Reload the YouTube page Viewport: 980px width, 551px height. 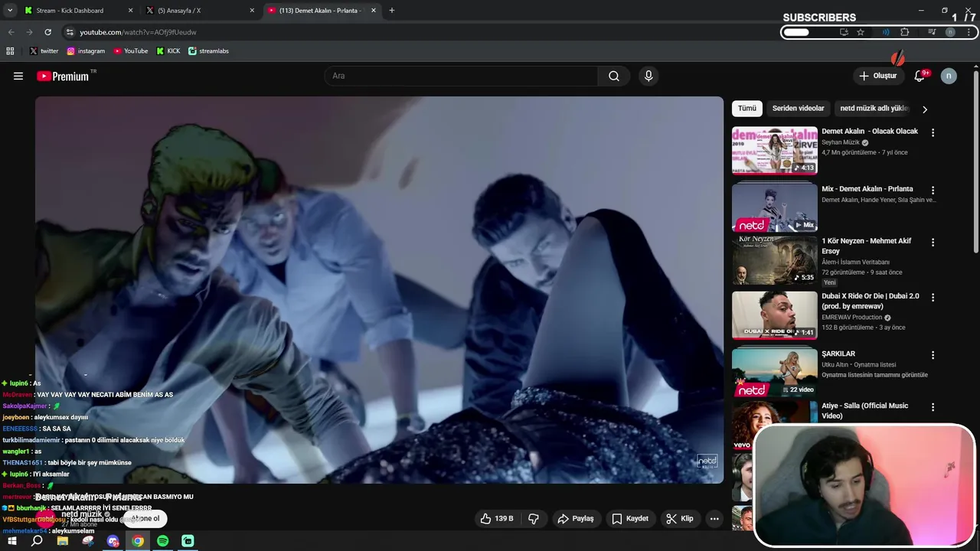tap(47, 32)
